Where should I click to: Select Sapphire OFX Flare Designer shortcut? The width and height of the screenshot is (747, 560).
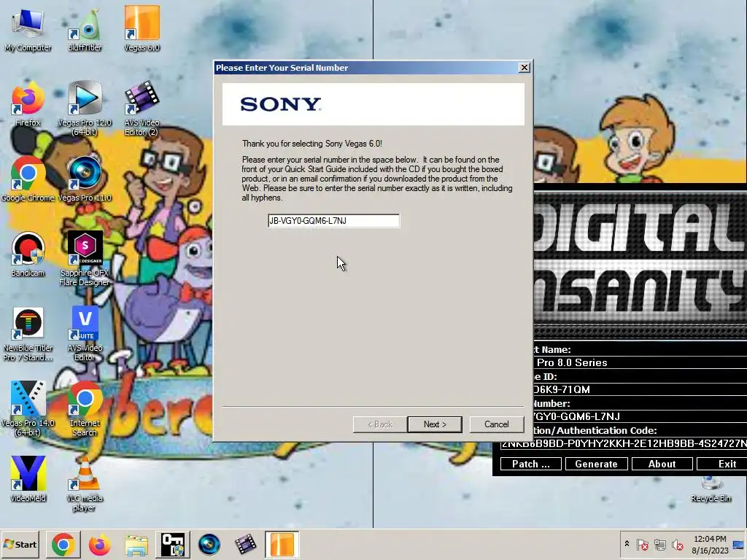[x=85, y=259]
